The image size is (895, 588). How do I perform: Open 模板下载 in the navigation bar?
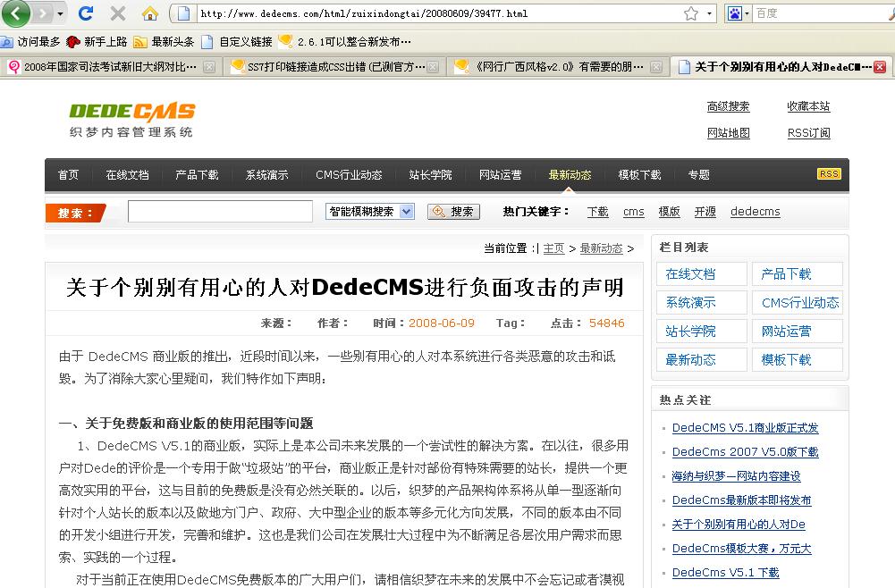point(639,174)
